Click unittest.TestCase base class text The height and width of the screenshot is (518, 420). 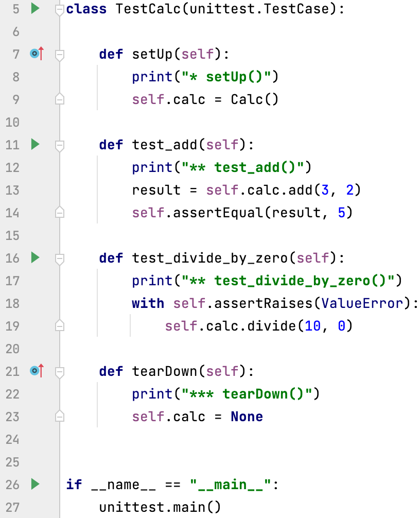(x=259, y=9)
